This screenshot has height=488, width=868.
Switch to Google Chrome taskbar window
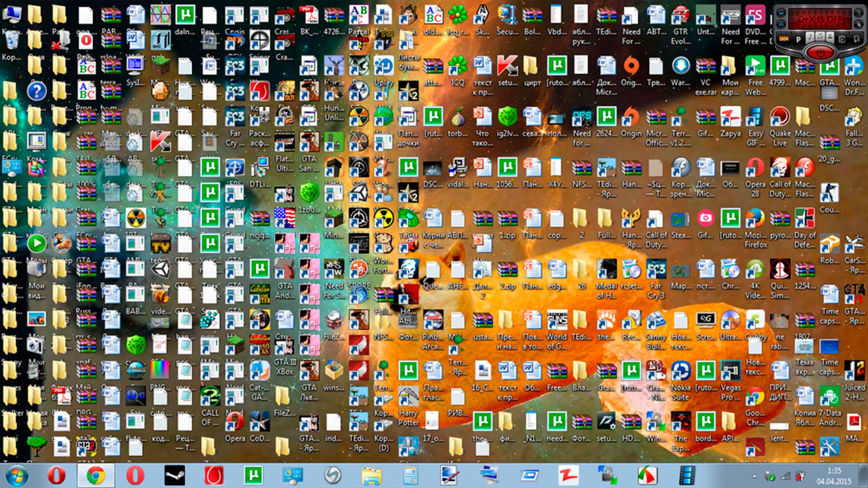click(x=96, y=476)
